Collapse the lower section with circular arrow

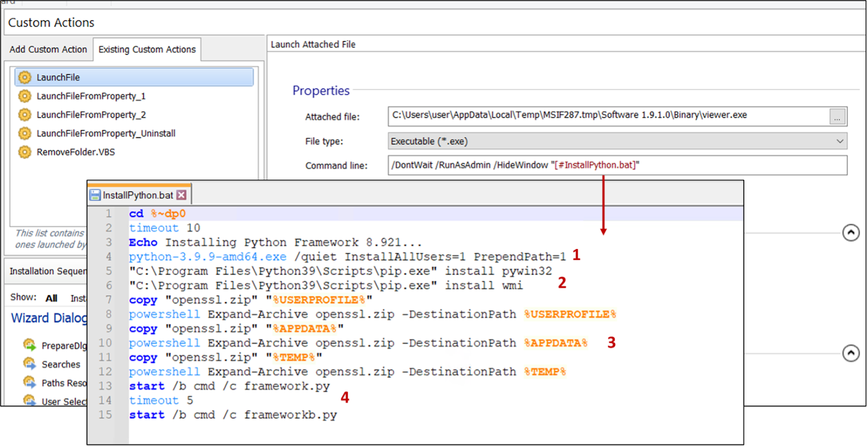point(851,353)
